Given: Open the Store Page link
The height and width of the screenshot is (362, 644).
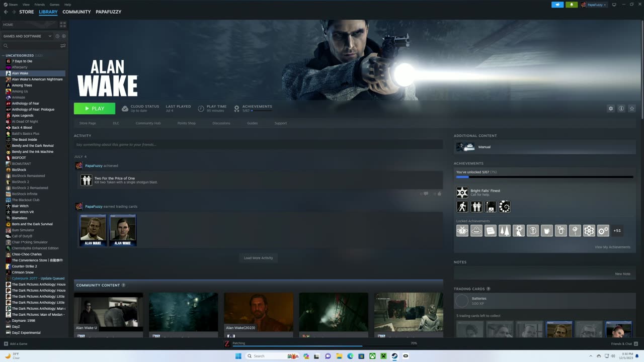Looking at the screenshot, I should point(88,123).
